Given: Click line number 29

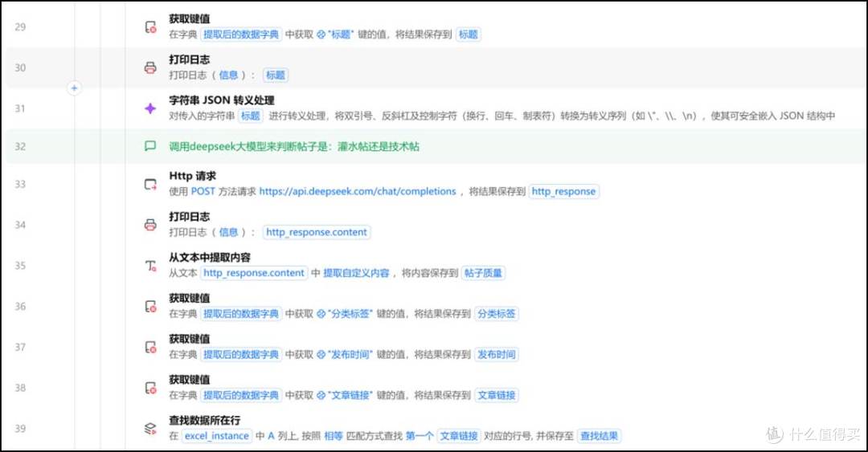Looking at the screenshot, I should (20, 27).
